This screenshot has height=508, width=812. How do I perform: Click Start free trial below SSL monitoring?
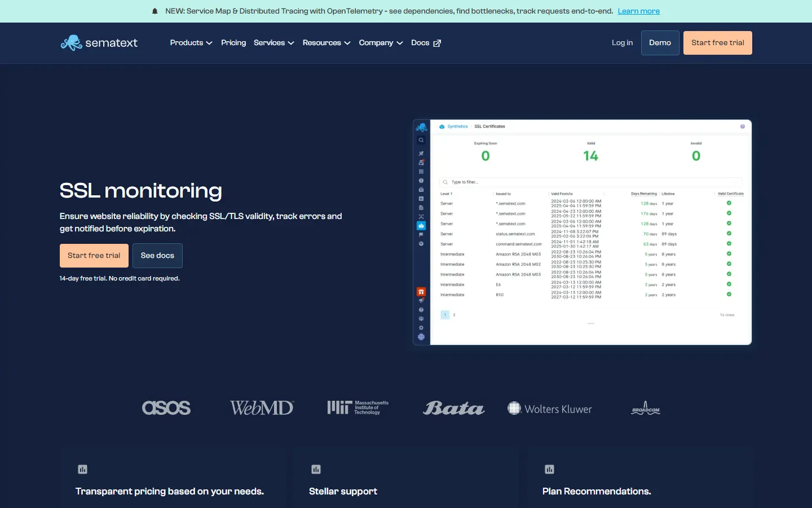[94, 256]
